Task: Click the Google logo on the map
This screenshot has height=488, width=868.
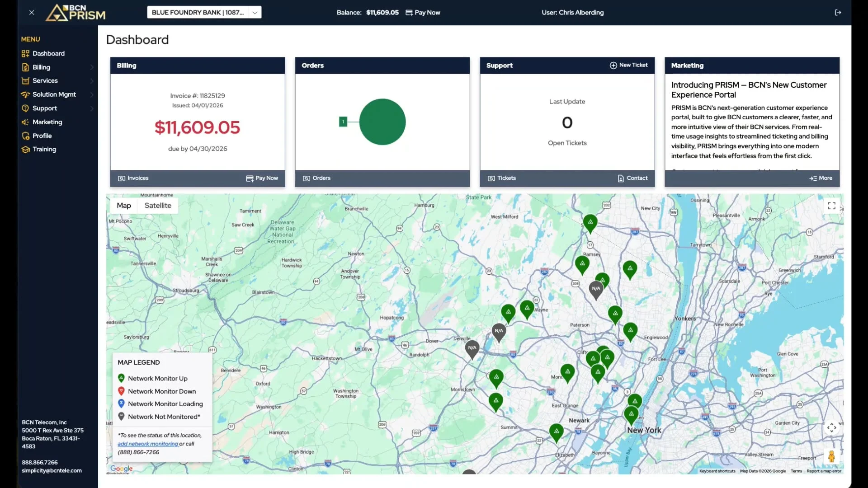Action: pyautogui.click(x=122, y=469)
